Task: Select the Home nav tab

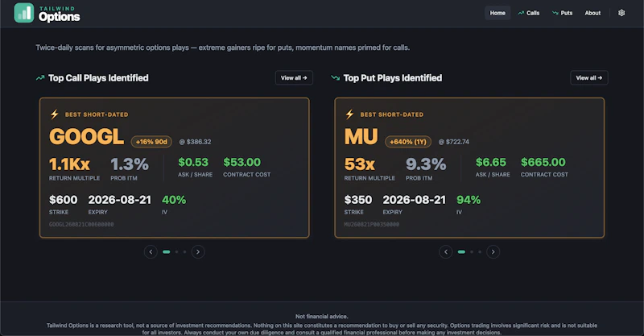Action: coord(497,13)
